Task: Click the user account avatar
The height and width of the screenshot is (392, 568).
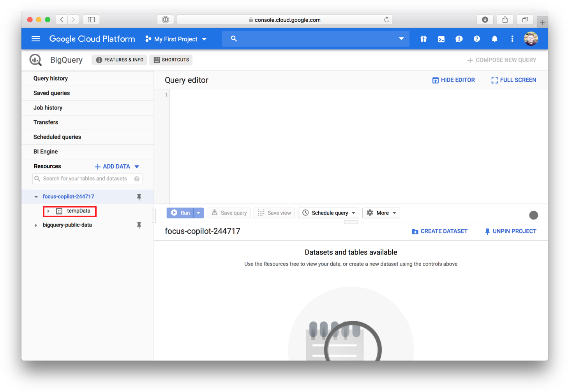Action: (x=531, y=39)
